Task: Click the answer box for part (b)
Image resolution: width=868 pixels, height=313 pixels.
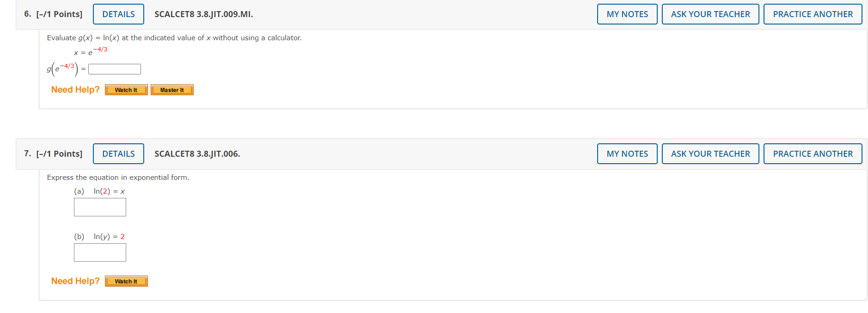Action: click(x=100, y=252)
